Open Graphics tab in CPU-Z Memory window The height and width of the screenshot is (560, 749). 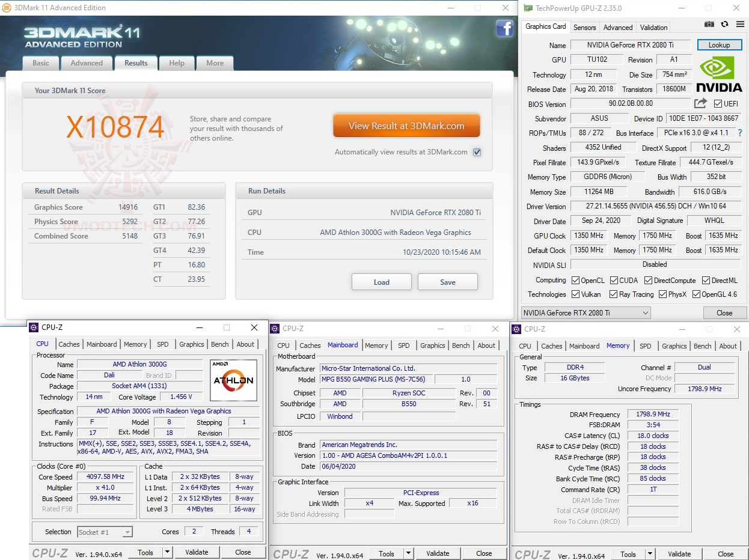[674, 346]
